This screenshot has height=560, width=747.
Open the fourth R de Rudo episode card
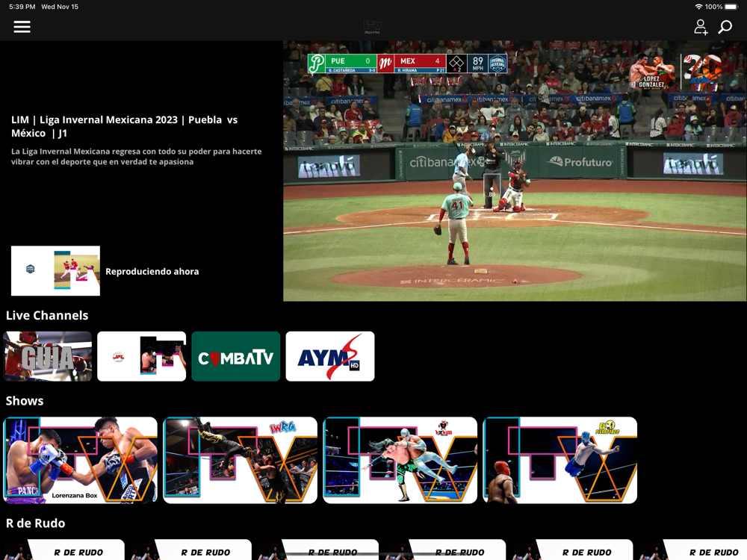pyautogui.click(x=445, y=550)
